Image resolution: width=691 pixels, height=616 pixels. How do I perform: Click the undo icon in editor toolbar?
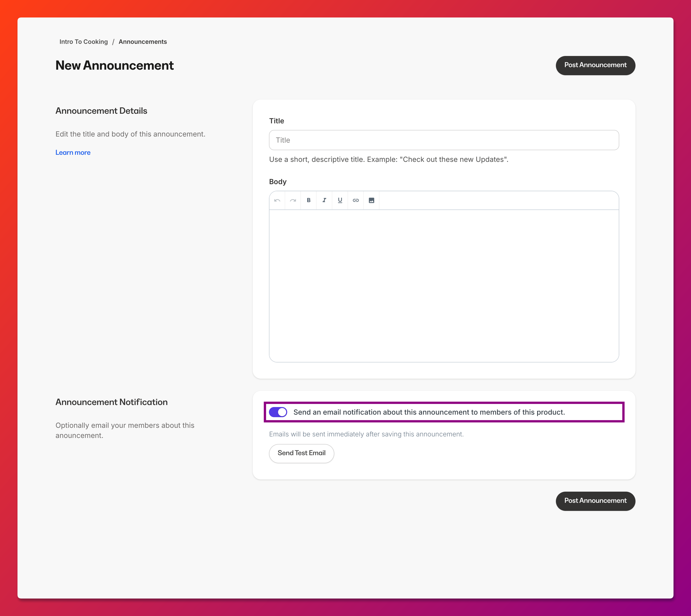coord(277,200)
